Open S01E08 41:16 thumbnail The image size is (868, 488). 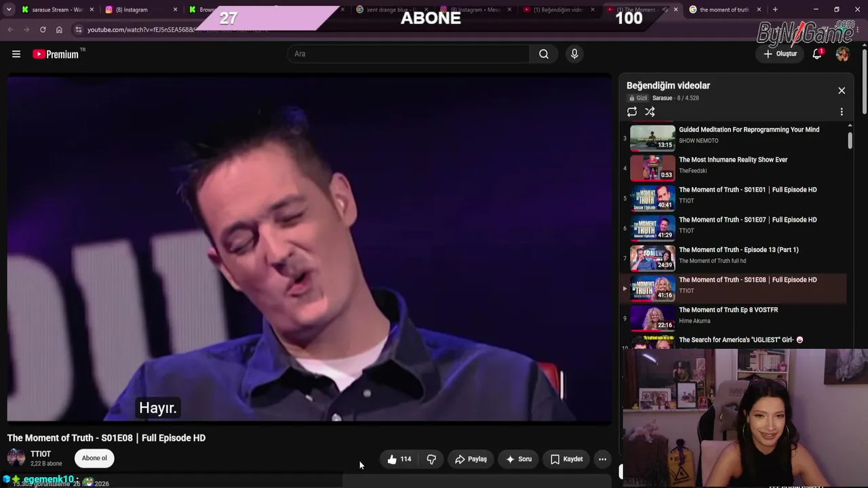pos(652,288)
